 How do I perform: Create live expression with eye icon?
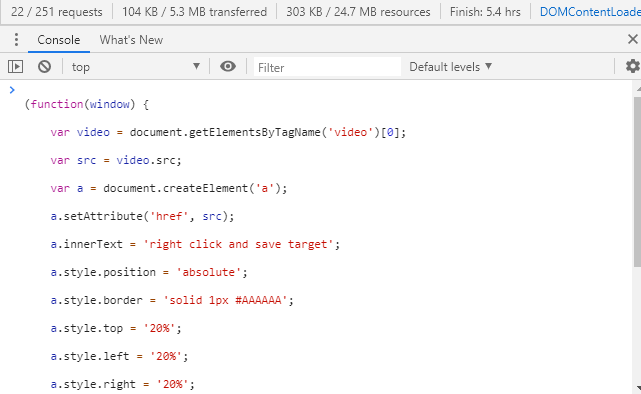[228, 66]
